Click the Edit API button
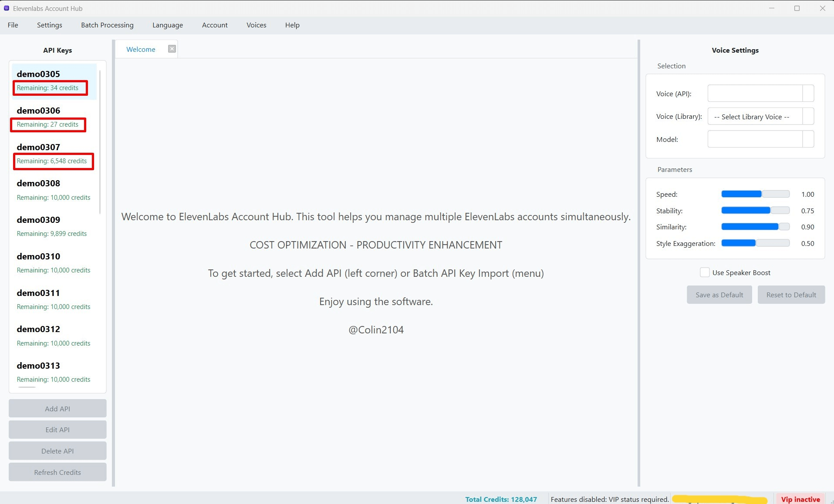Image resolution: width=834 pixels, height=504 pixels. pos(57,430)
